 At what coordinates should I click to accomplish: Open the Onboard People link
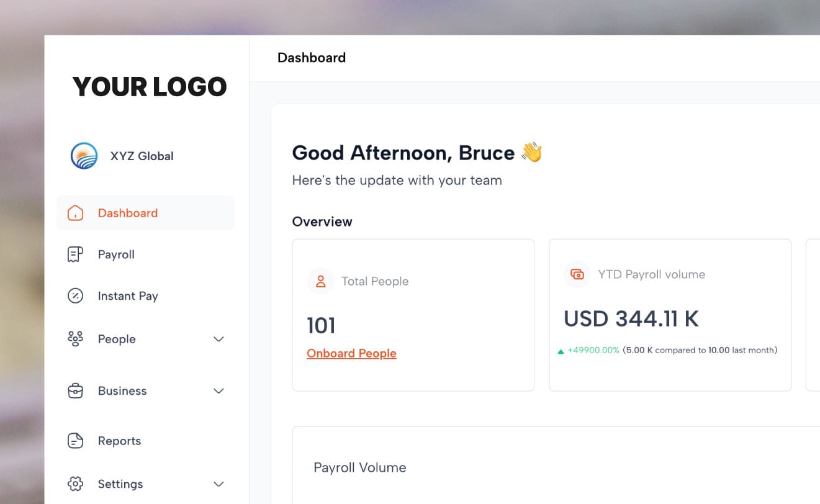coord(351,353)
